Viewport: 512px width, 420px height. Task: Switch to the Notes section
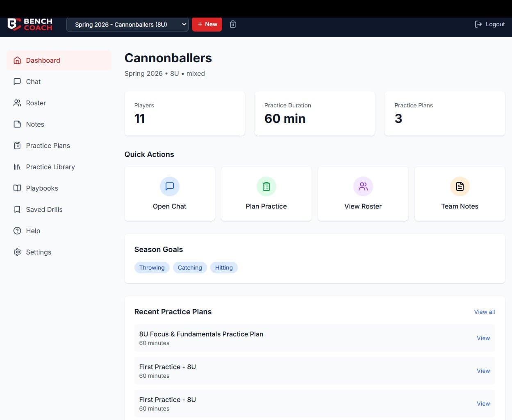click(x=35, y=124)
